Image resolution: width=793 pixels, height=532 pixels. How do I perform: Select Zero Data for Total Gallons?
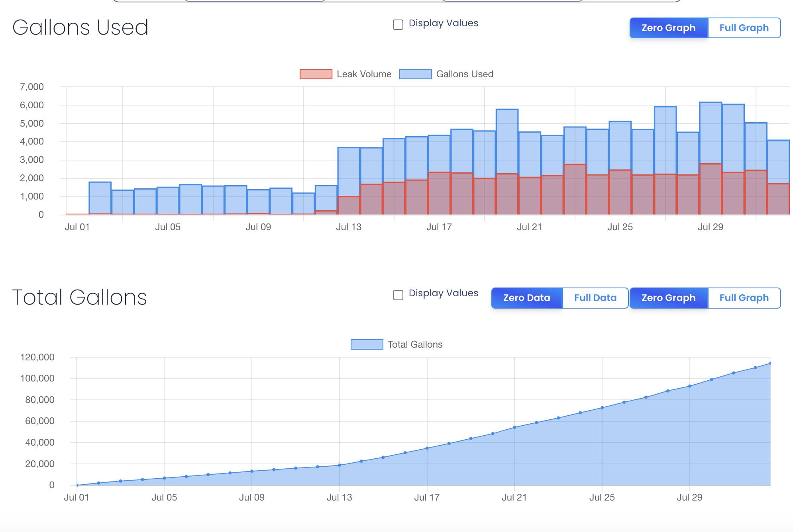pyautogui.click(x=527, y=298)
